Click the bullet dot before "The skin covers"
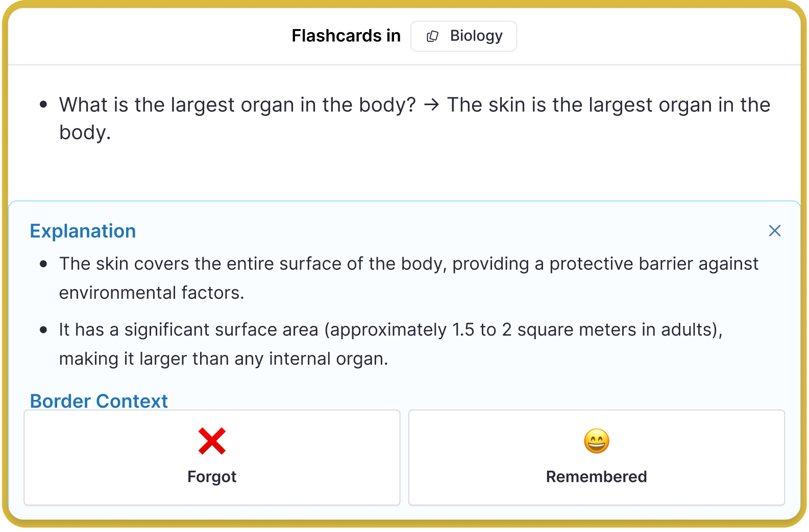The image size is (809, 532). 43,264
